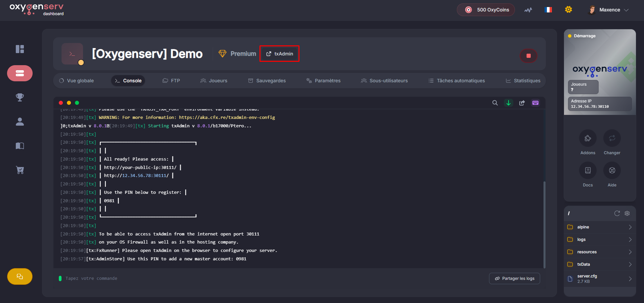Open the Addons puzzle icon

[x=588, y=138]
